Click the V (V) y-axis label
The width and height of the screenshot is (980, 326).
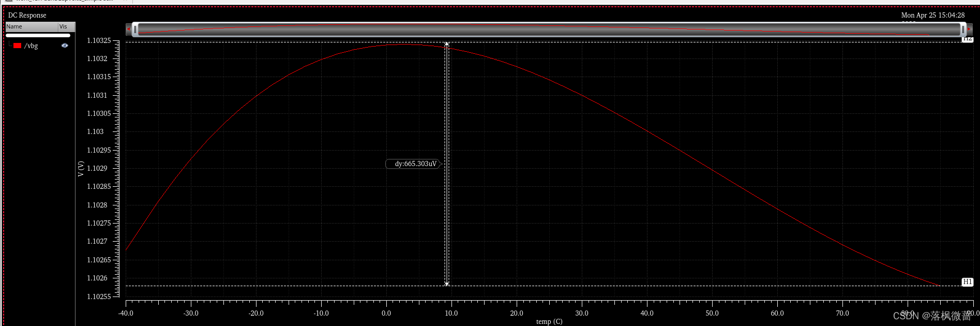click(81, 169)
